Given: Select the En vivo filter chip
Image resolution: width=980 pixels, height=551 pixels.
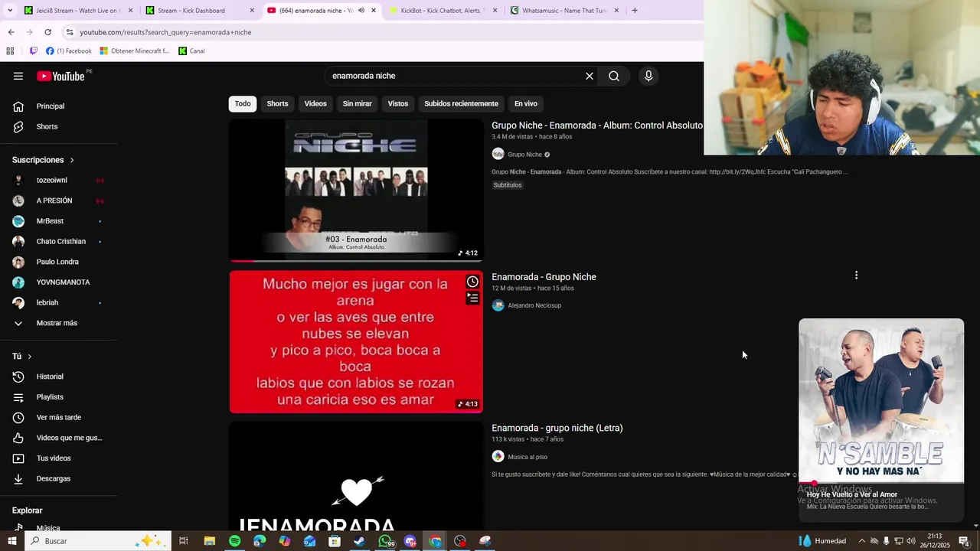Looking at the screenshot, I should click(x=526, y=103).
